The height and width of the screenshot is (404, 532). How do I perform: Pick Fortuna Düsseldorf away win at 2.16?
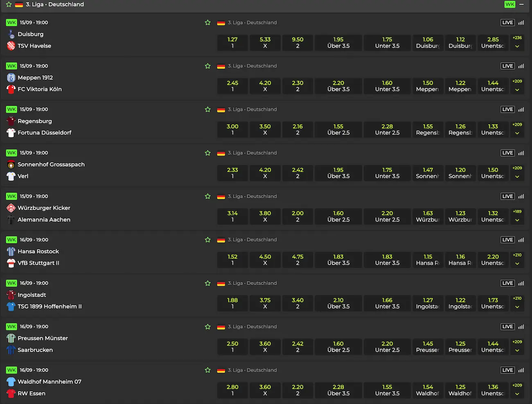298,129
